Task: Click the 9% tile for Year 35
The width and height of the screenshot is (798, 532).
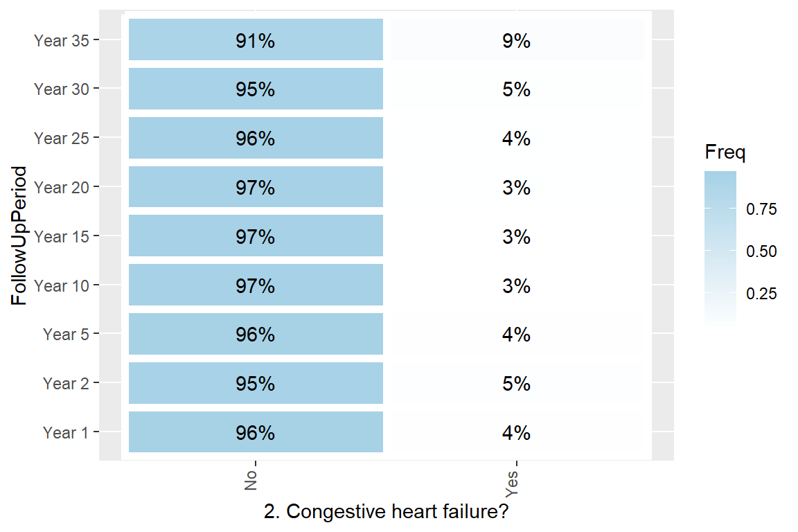Action: (517, 40)
